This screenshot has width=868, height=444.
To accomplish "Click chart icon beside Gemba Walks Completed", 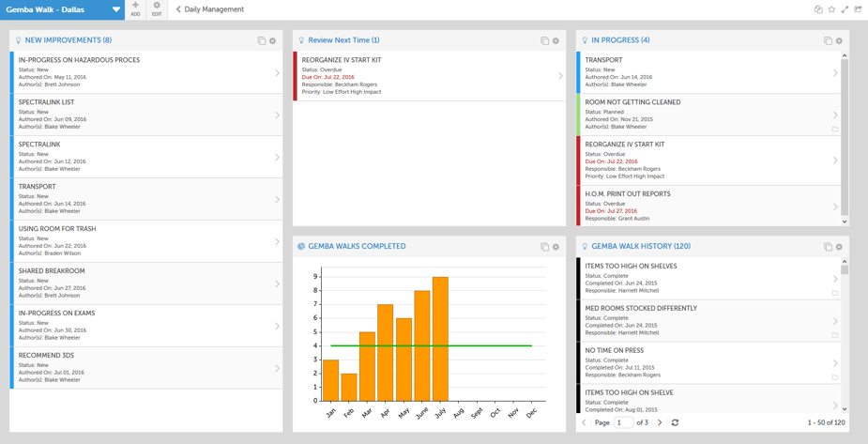I will (301, 246).
